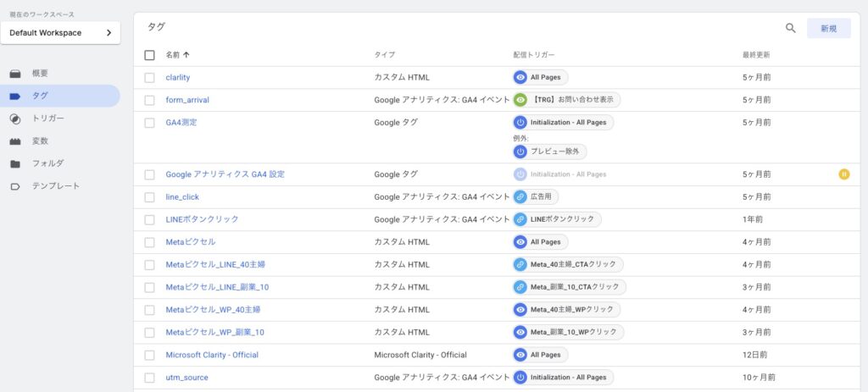This screenshot has width=868, height=392.
Task: Open the clarlity tag link
Action: click(178, 77)
